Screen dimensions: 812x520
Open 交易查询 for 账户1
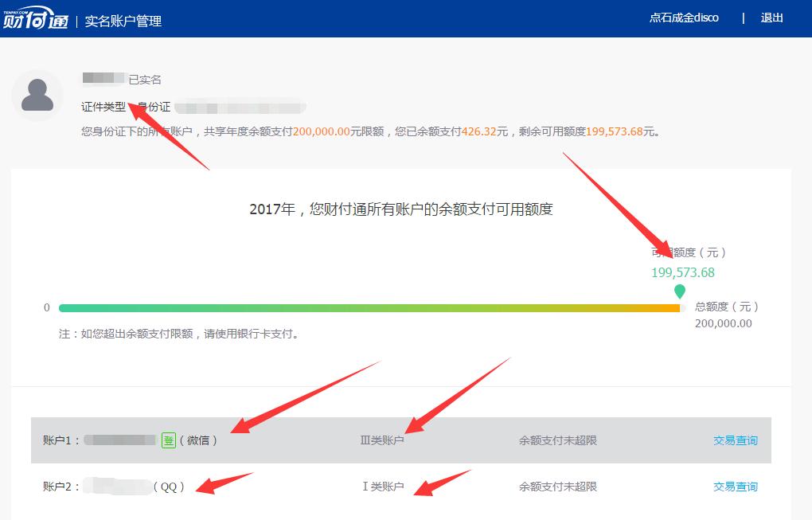734,440
